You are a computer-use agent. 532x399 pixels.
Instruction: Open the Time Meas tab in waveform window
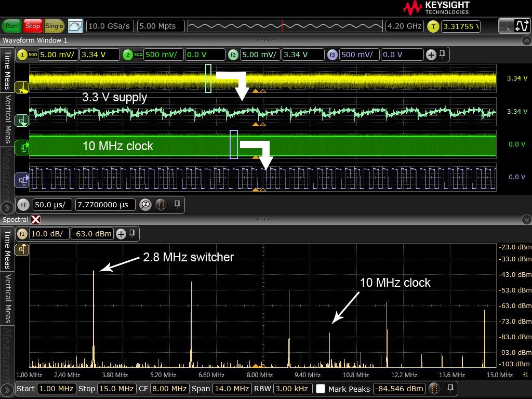[7, 70]
